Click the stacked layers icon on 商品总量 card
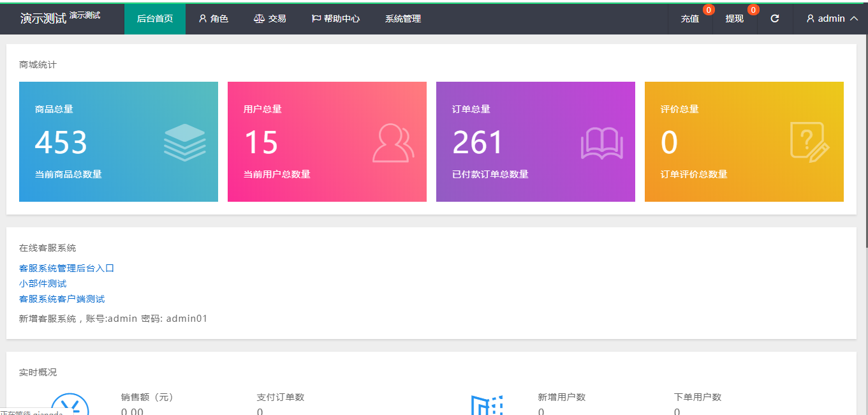 click(x=184, y=142)
